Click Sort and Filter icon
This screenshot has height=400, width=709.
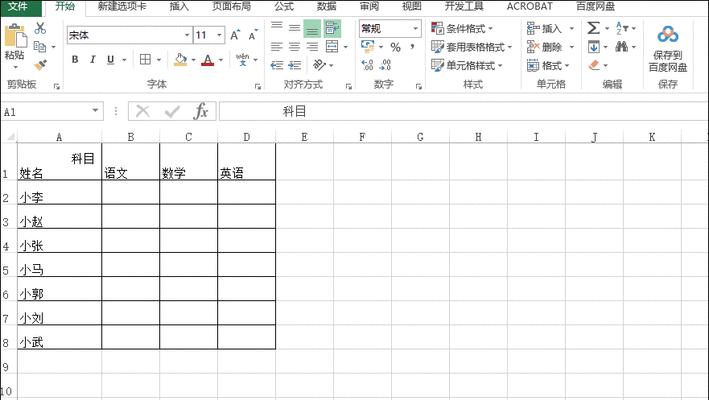click(x=622, y=28)
